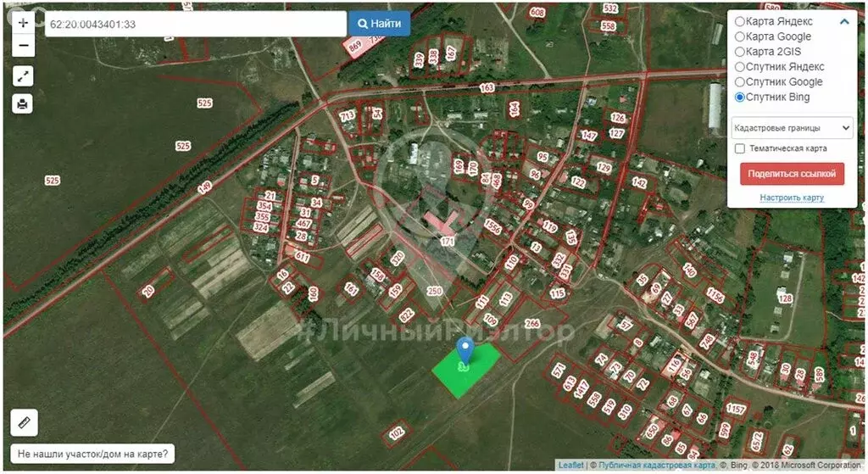
Task: Click Поделиться ссылкой button
Action: tap(792, 174)
